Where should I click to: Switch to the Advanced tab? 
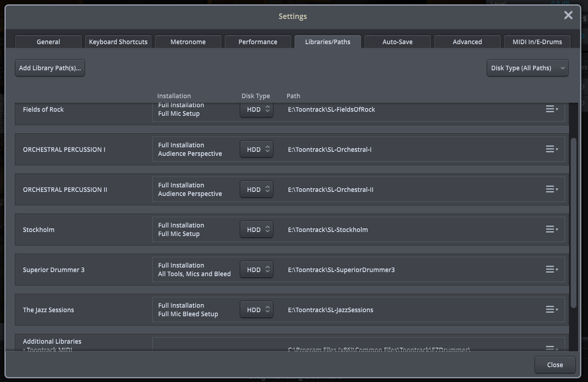[x=467, y=42]
